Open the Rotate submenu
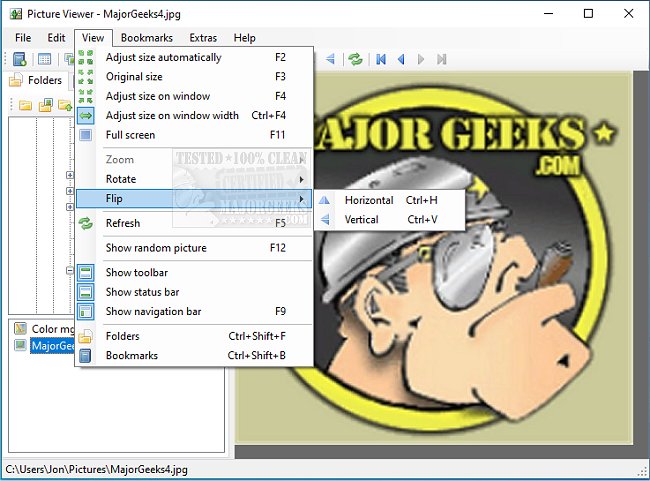650x481 pixels. [194, 179]
